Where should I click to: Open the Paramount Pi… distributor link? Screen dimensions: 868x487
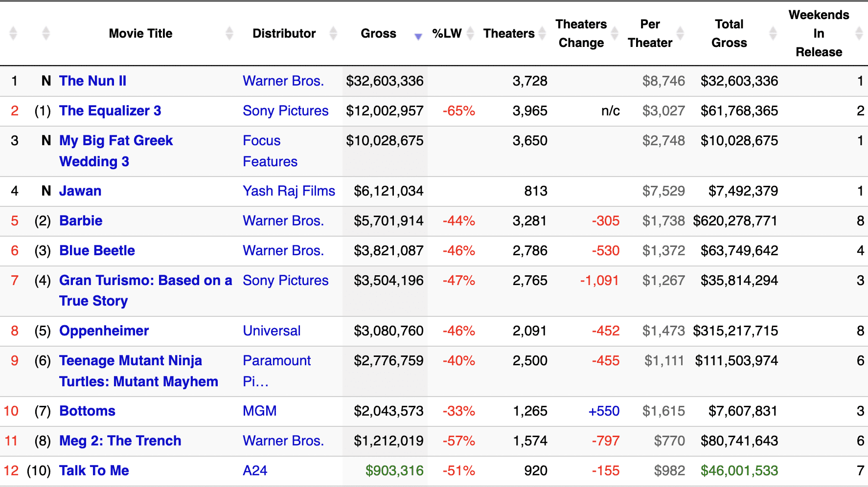coord(277,371)
